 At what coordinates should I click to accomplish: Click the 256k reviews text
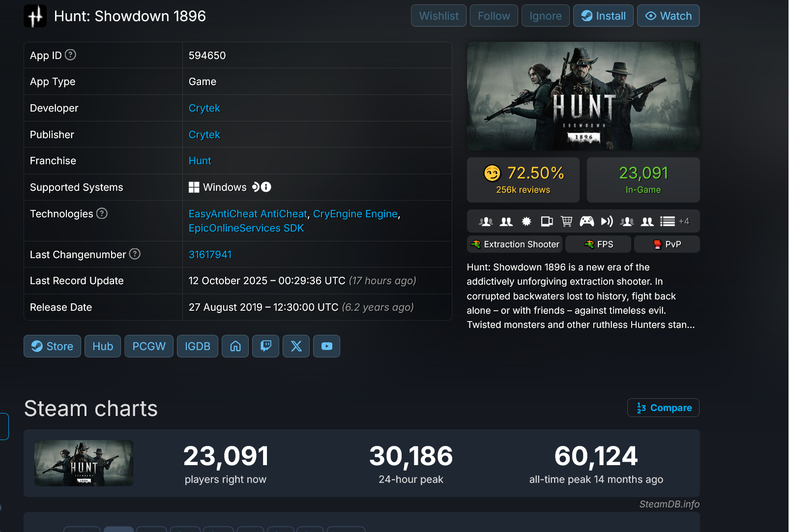523,190
